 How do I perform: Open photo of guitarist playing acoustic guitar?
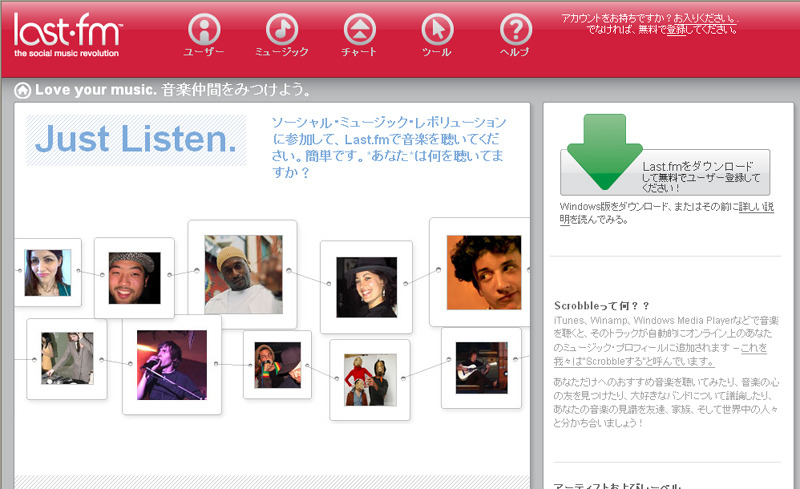[x=482, y=368]
